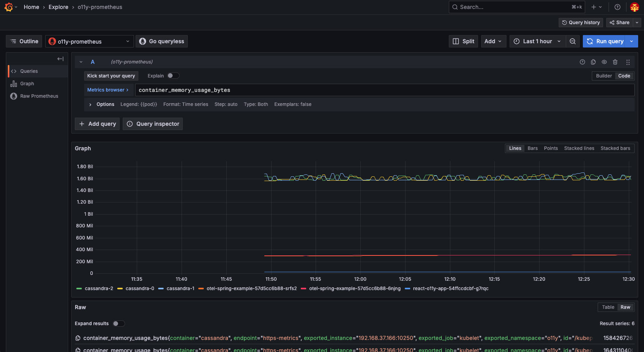The image size is (644, 352).
Task: Grab the query A drag handle icon
Action: click(x=628, y=62)
